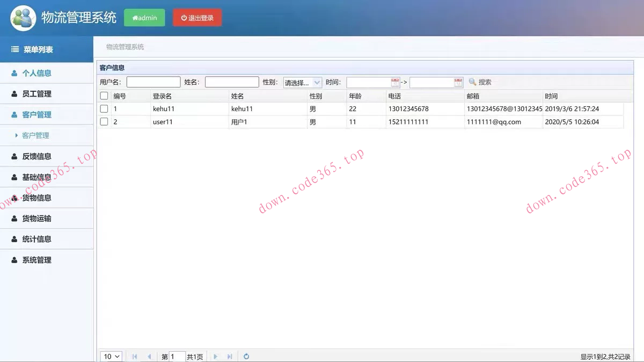Expand the 员工管理 menu
Screen dimensions: 644x362
(47, 94)
